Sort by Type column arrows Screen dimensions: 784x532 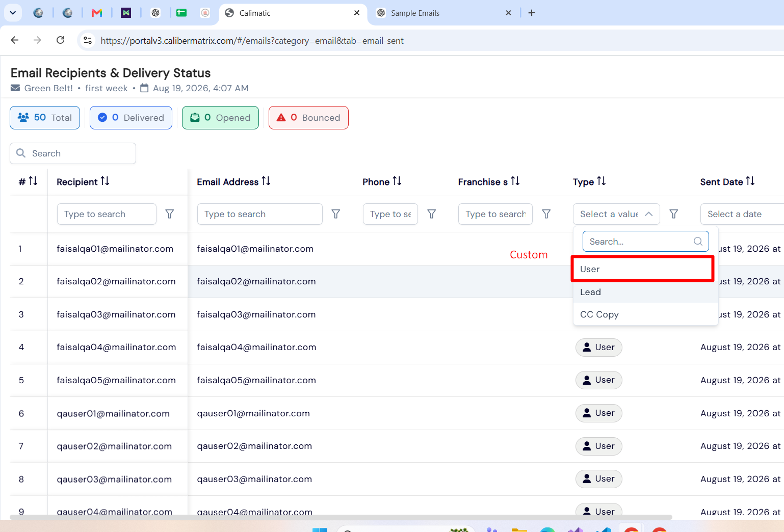(x=602, y=181)
